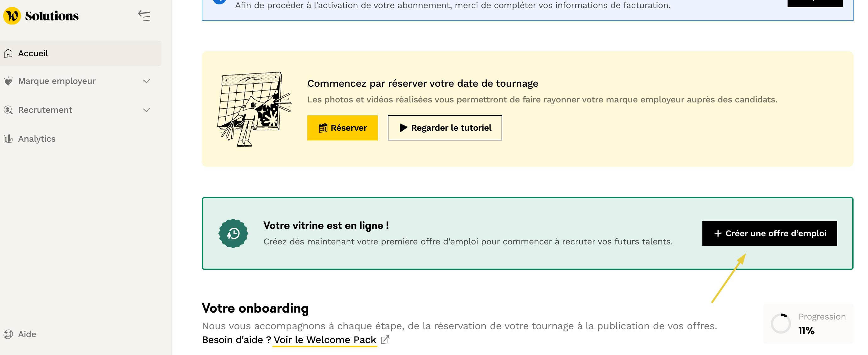Click Créer une offre d'emploi button
This screenshot has width=868, height=355.
(769, 233)
